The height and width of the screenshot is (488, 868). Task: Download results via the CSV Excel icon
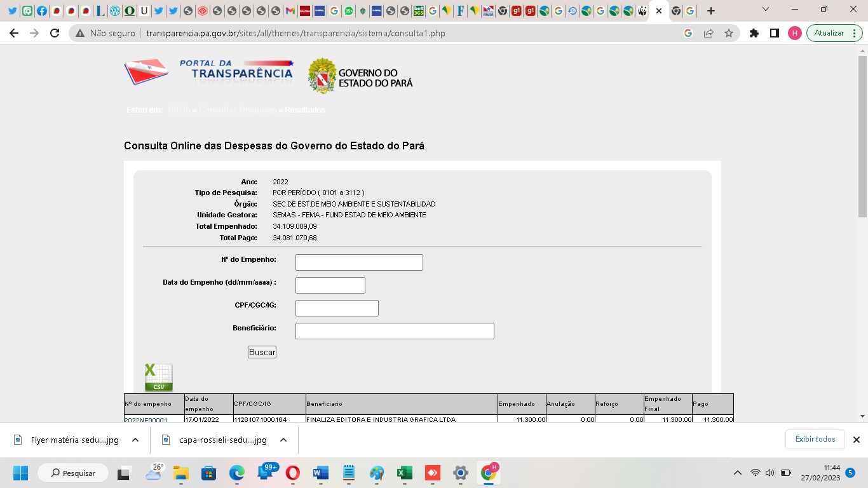pyautogui.click(x=158, y=377)
